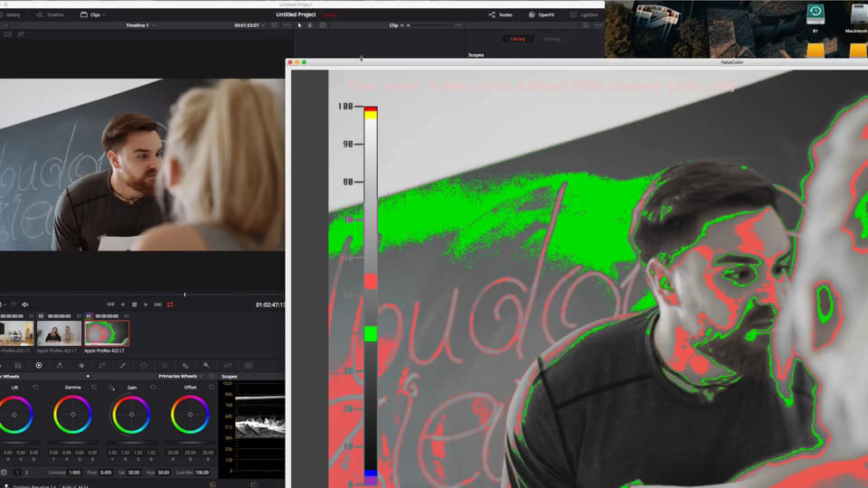Click the viewer scrub bar playhead
Image resolution: width=868 pixels, height=488 pixels.
click(x=184, y=295)
